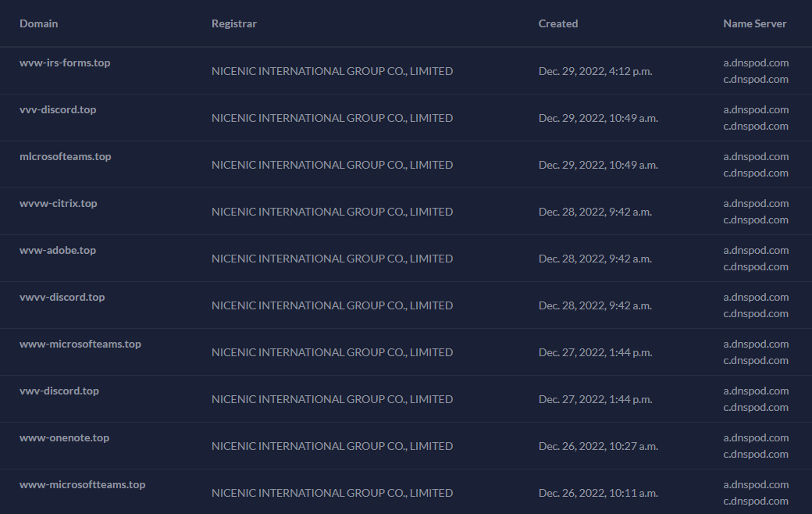The width and height of the screenshot is (812, 514).
Task: Sort by the Created column header
Action: click(x=558, y=24)
